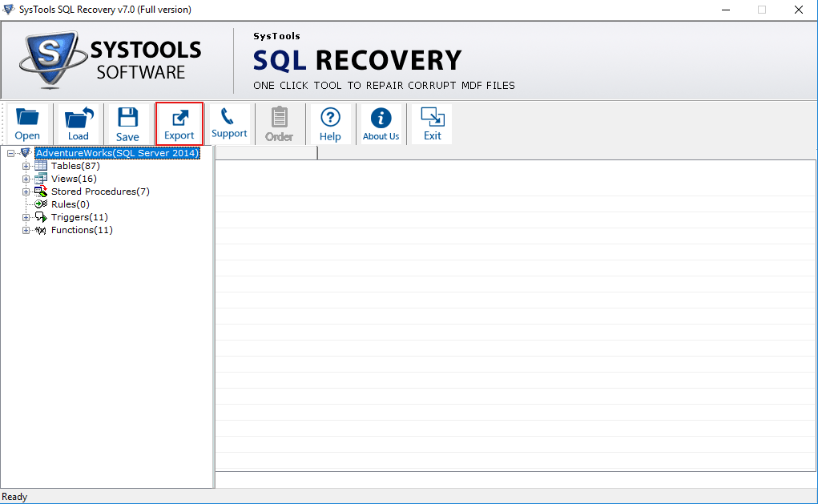
Task: Exit the application via toolbar
Action: tap(433, 124)
